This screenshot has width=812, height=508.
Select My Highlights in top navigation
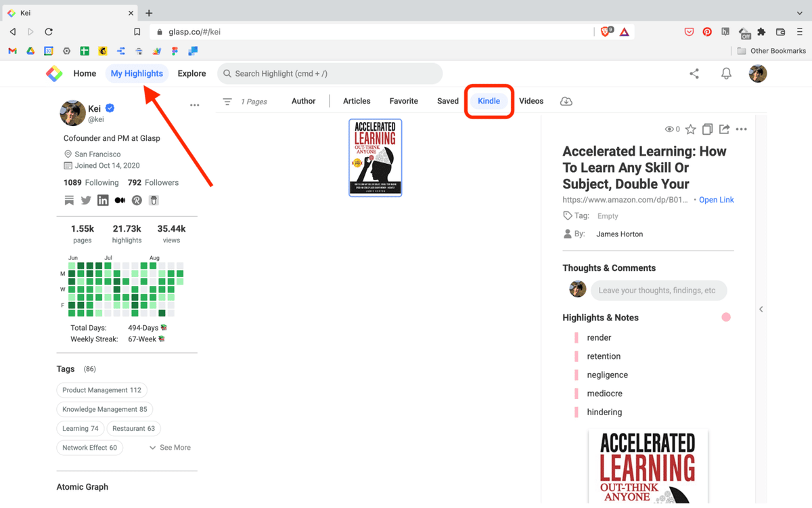click(x=137, y=73)
